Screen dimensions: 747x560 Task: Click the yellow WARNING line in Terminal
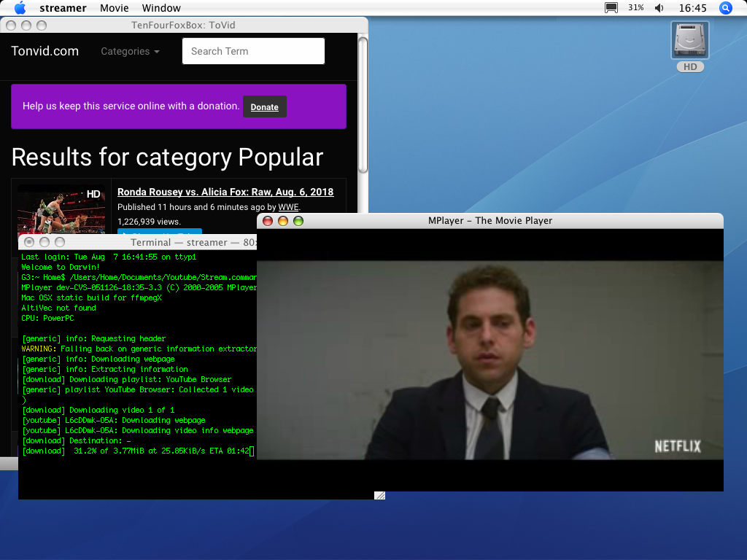[x=139, y=349]
